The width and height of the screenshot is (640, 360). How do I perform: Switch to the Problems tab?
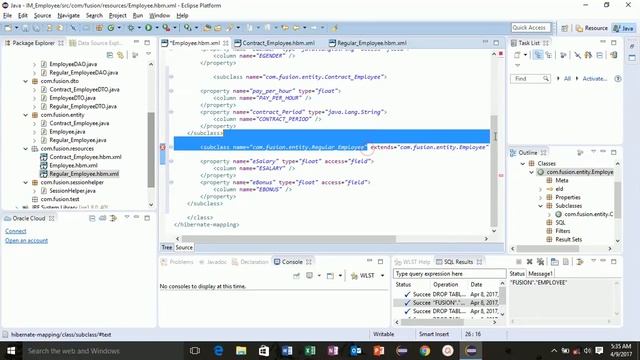(x=177, y=262)
